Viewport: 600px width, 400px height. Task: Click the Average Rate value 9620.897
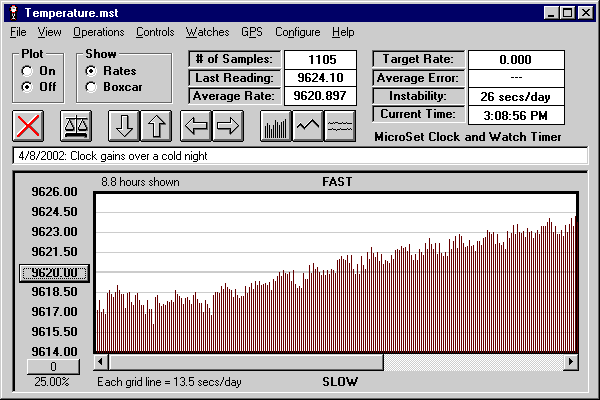(x=321, y=96)
